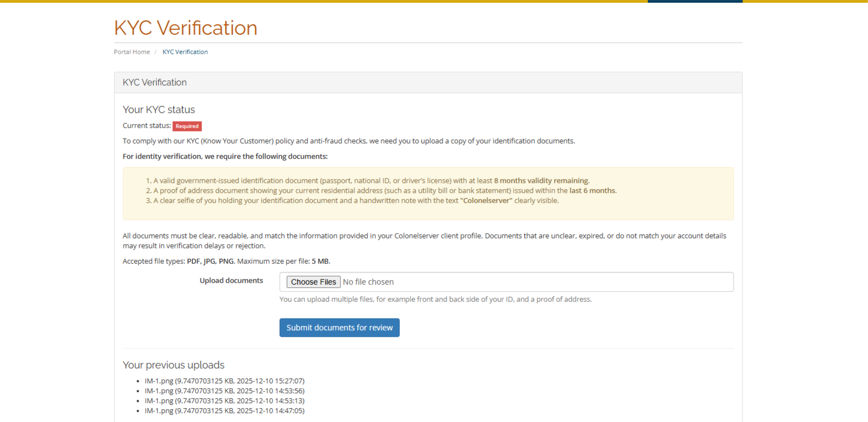Click the KYC Verification breadcrumb link
Screen dimensions: 868x422
tap(185, 52)
